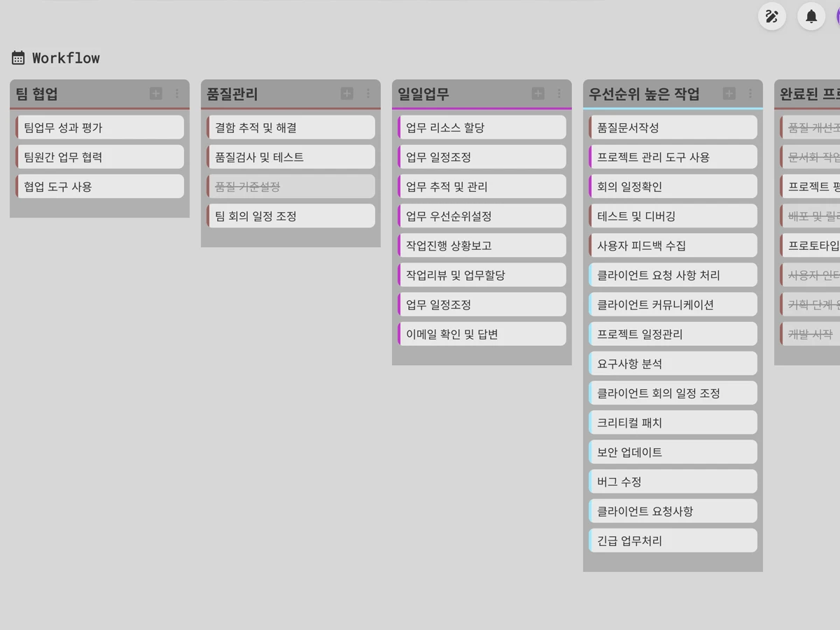Screen dimensions: 840x630
Task: Click the magic edit pen icon
Action: coord(772,16)
